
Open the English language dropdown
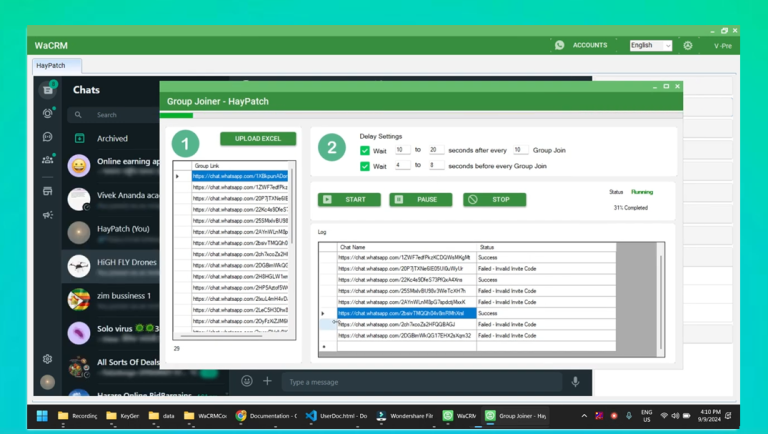[650, 45]
